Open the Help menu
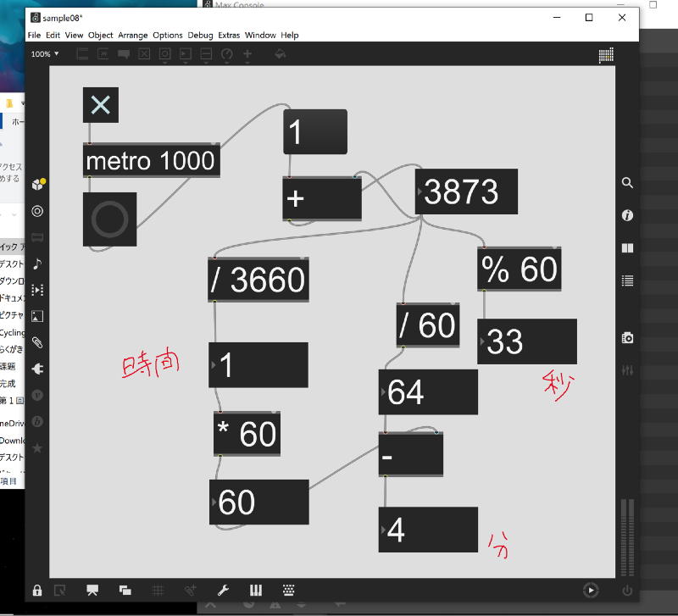 tap(290, 35)
